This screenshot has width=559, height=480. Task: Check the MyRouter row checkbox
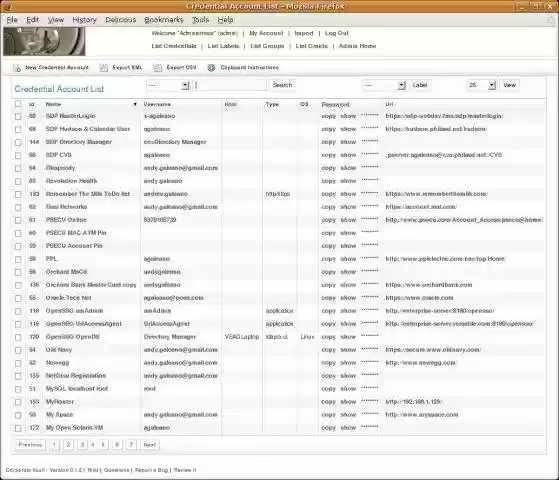pyautogui.click(x=18, y=402)
